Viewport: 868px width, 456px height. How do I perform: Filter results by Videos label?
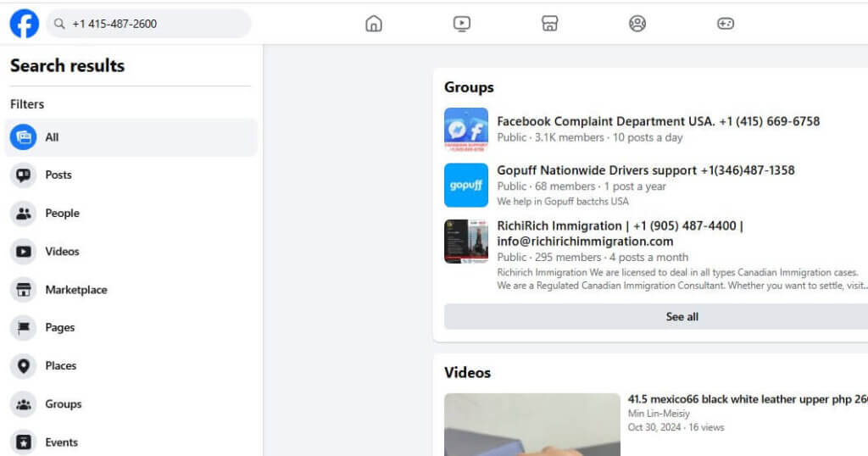pyautogui.click(x=63, y=251)
